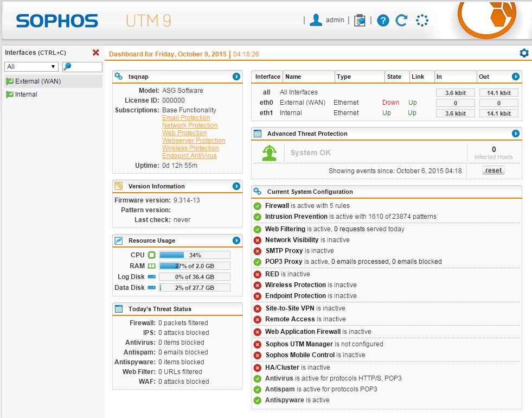
Task: Open the All interfaces filter dropdown
Action: tap(31, 67)
